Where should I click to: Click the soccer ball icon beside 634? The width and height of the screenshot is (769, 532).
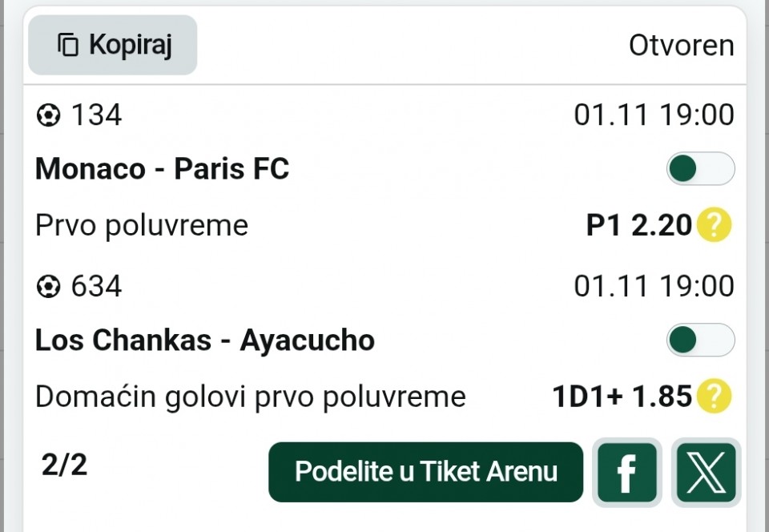coord(49,287)
